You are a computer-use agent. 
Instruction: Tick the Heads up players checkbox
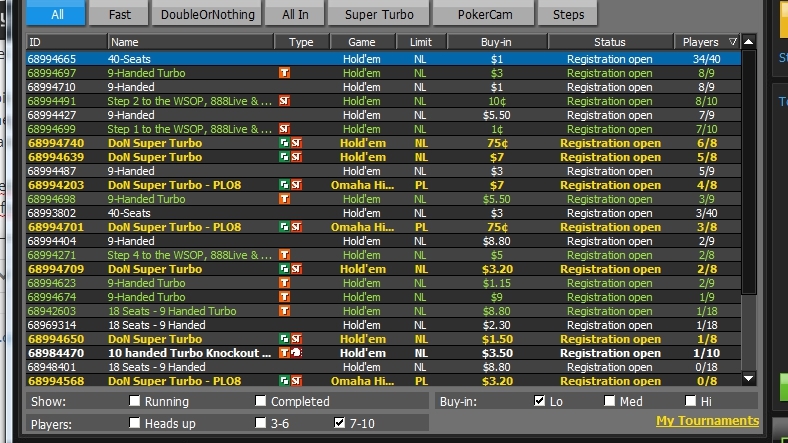(134, 423)
